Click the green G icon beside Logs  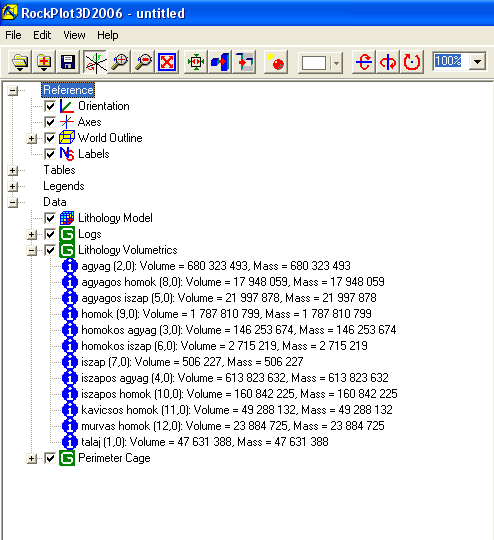pyautogui.click(x=67, y=234)
